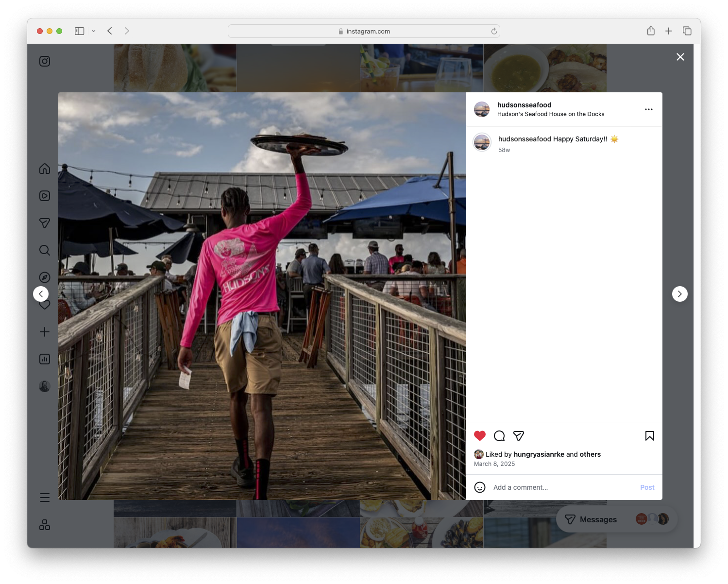The image size is (728, 584).
Task: Toggle Notifications via the heart sidebar icon
Action: [x=44, y=305]
